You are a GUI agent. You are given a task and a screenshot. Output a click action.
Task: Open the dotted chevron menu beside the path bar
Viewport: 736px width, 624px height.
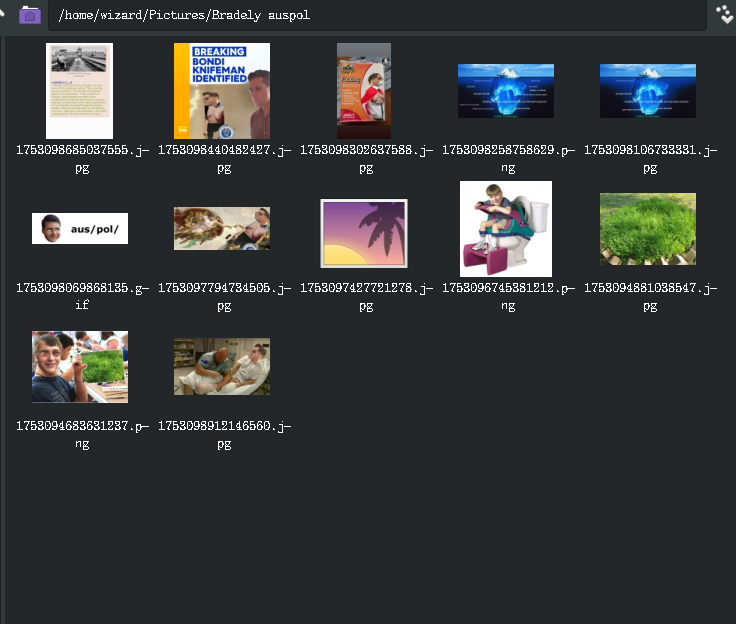pos(725,15)
